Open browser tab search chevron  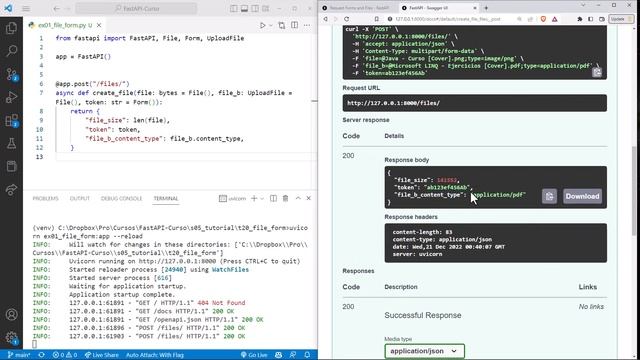[583, 5]
